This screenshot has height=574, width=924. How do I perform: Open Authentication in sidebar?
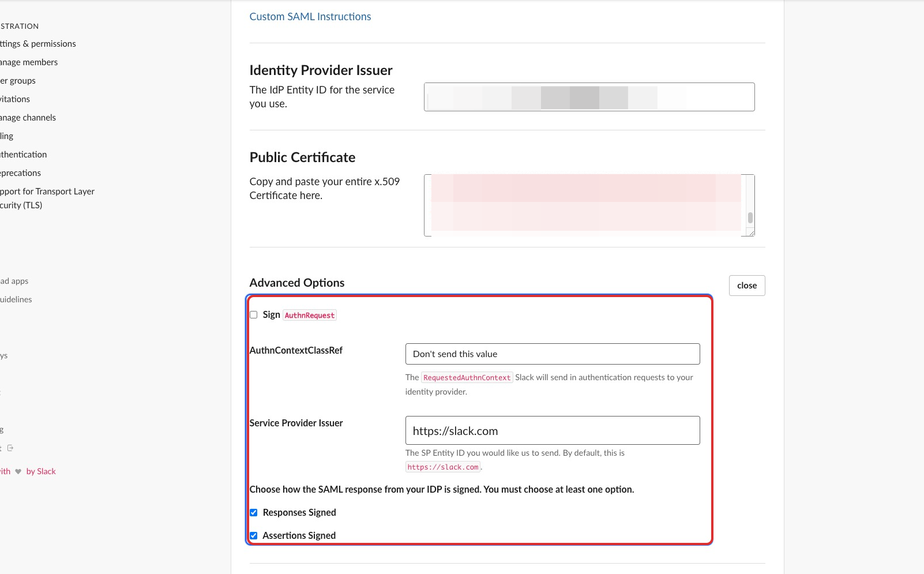(23, 155)
